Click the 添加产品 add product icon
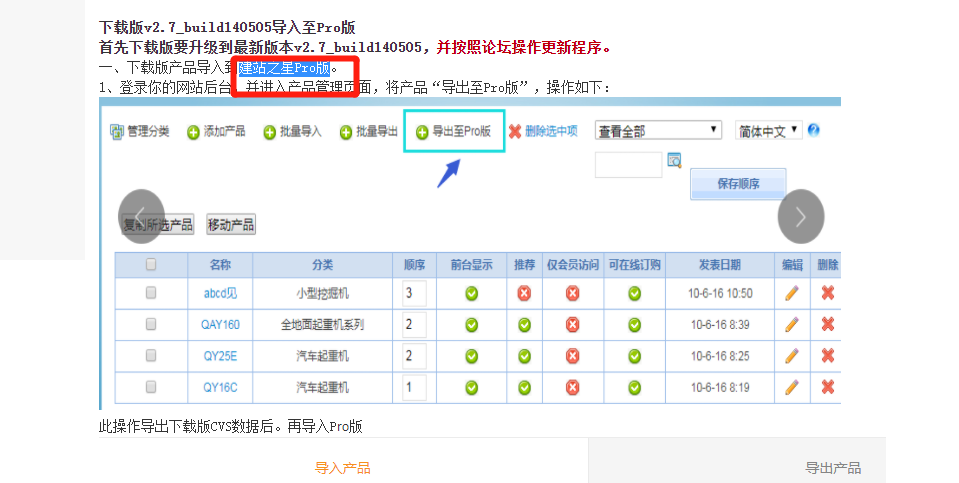The width and height of the screenshot is (959, 483). point(193,132)
